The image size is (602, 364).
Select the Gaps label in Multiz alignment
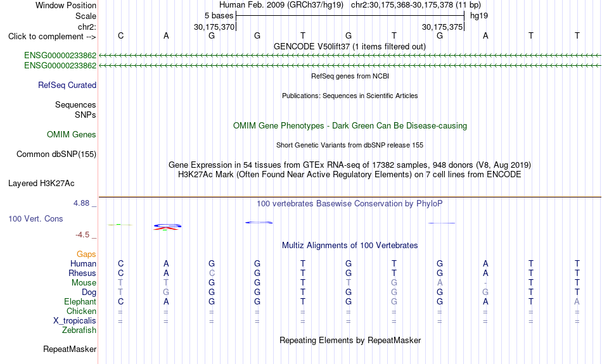86,254
